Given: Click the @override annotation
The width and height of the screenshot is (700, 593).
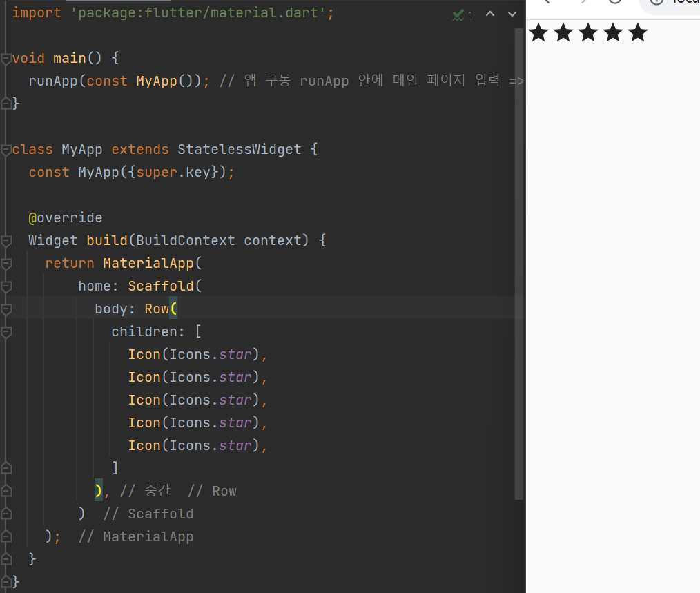Looking at the screenshot, I should click(x=66, y=218).
